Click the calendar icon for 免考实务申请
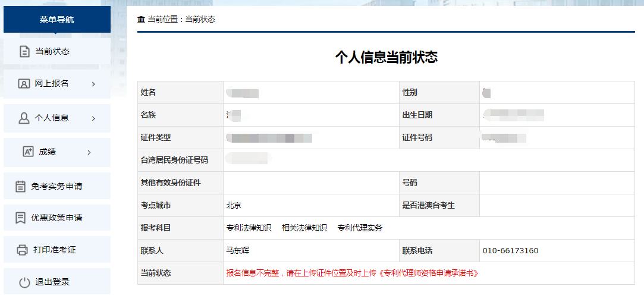644x302 pixels. click(x=20, y=186)
